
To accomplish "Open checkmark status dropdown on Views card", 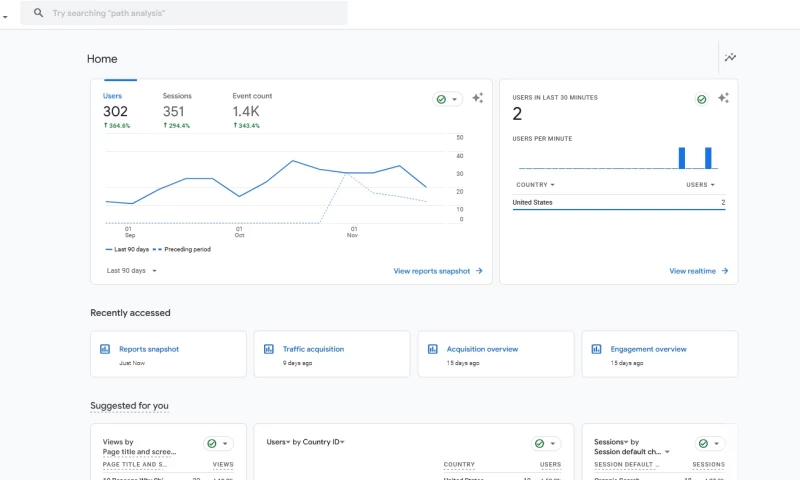I will pos(218,443).
